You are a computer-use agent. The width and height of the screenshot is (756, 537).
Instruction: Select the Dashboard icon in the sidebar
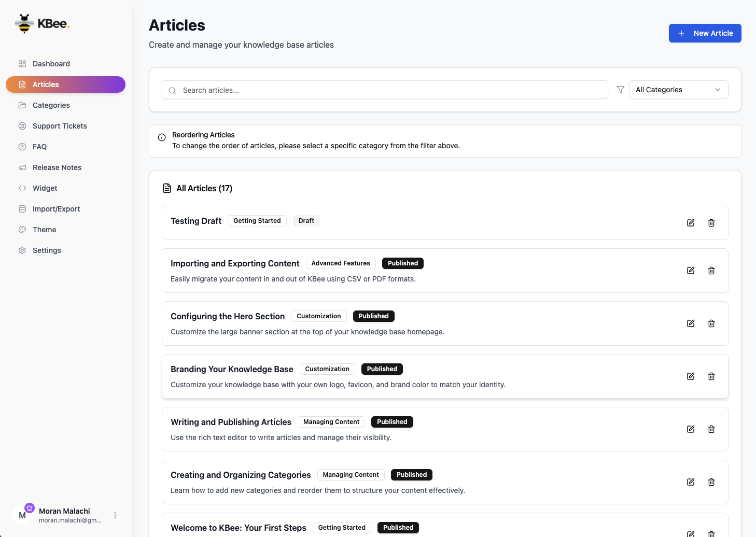[22, 63]
